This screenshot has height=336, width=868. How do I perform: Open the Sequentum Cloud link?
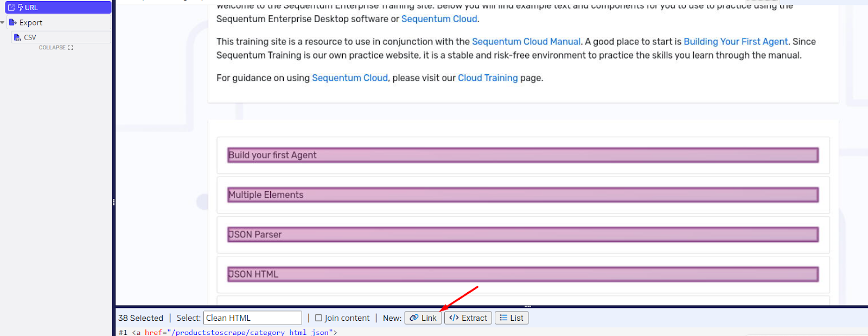pyautogui.click(x=439, y=19)
